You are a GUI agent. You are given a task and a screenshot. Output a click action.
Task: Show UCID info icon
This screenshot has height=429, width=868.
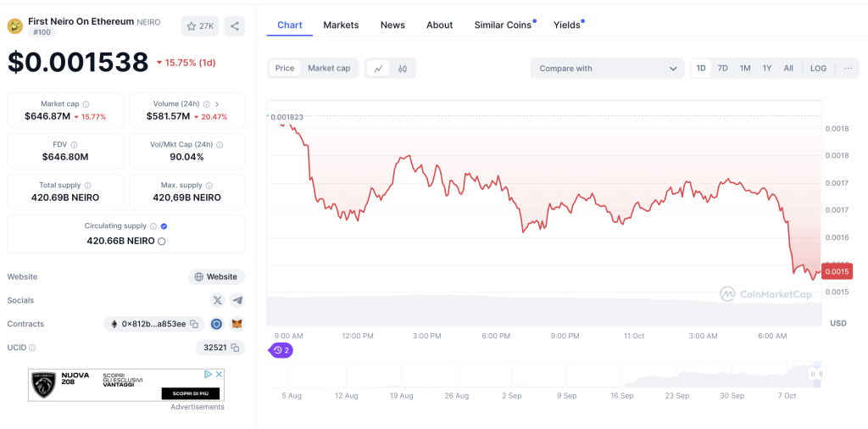click(32, 348)
